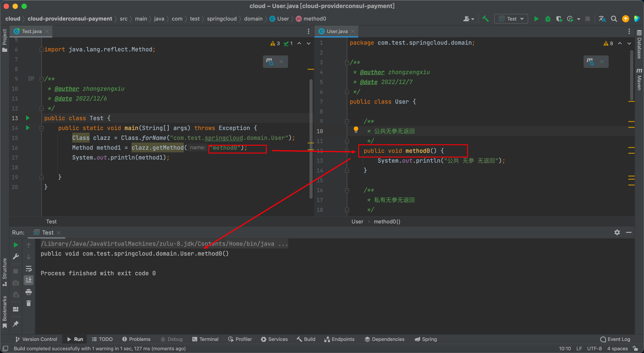Open Search Everywhere magnifier icon
Image resolution: width=644 pixels, height=353 pixels.
pos(614,19)
